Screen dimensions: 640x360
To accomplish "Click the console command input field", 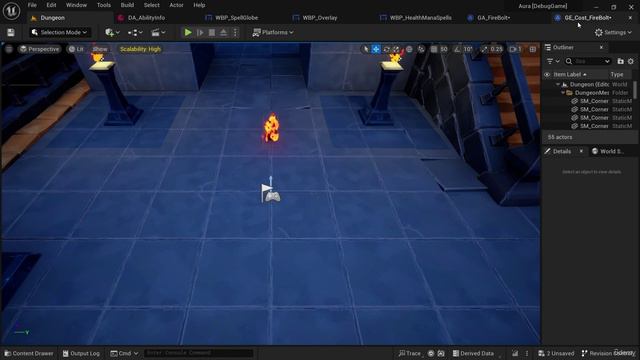I will (x=199, y=353).
